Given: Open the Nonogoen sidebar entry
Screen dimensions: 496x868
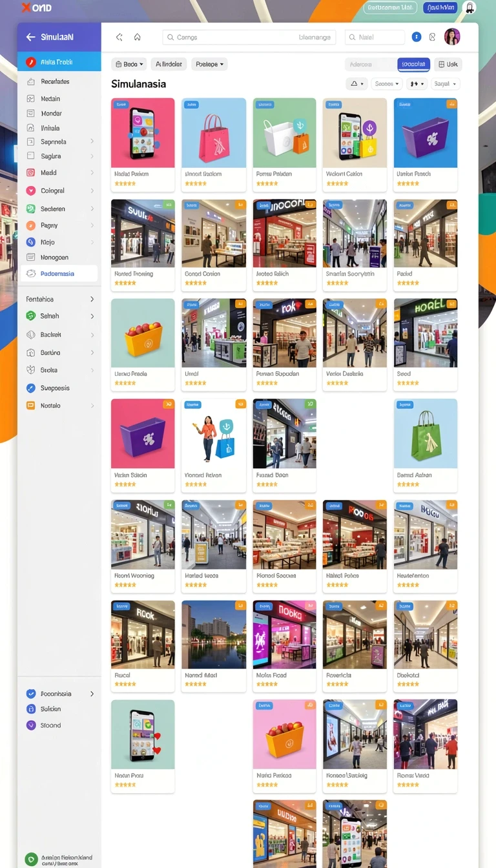Looking at the screenshot, I should (x=59, y=257).
